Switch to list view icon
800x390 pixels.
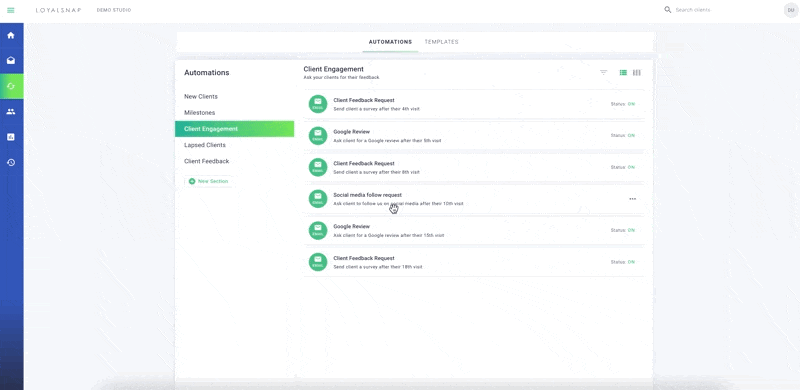(x=623, y=72)
